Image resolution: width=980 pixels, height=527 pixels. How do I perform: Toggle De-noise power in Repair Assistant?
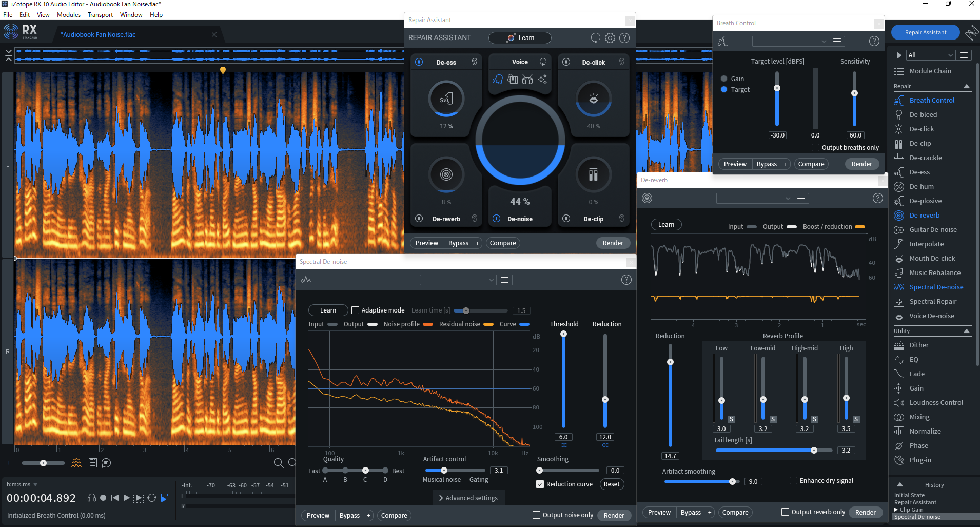pyautogui.click(x=496, y=219)
